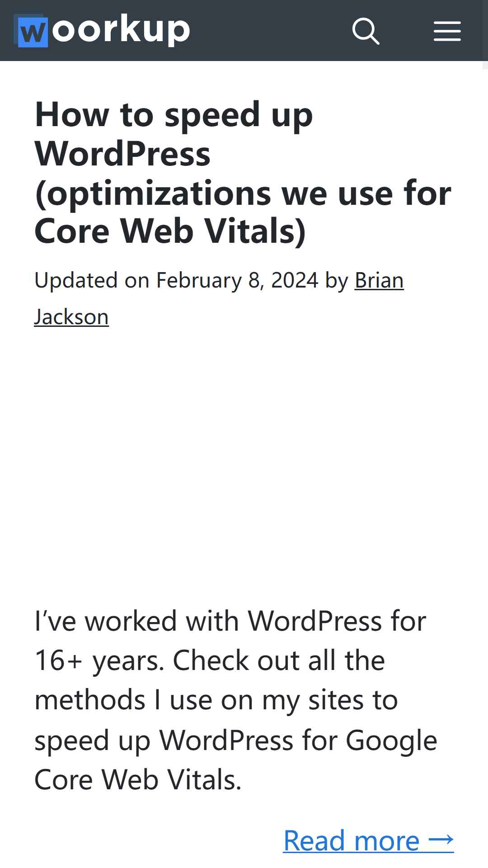This screenshot has height=868, width=488.
Task: Click "Core Web Vitals)" headline line
Action: point(170,231)
